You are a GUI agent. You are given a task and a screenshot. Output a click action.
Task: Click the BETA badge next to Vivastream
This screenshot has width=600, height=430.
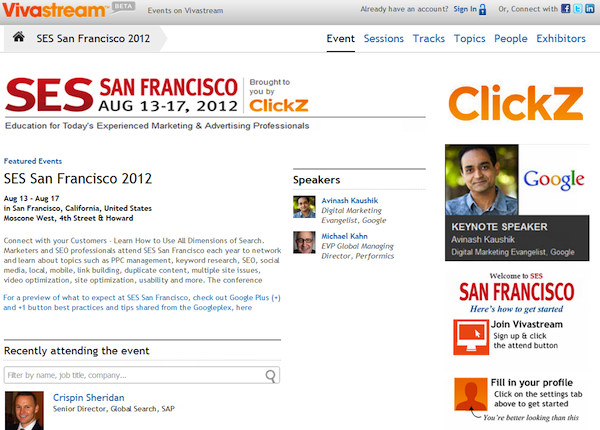click(123, 7)
